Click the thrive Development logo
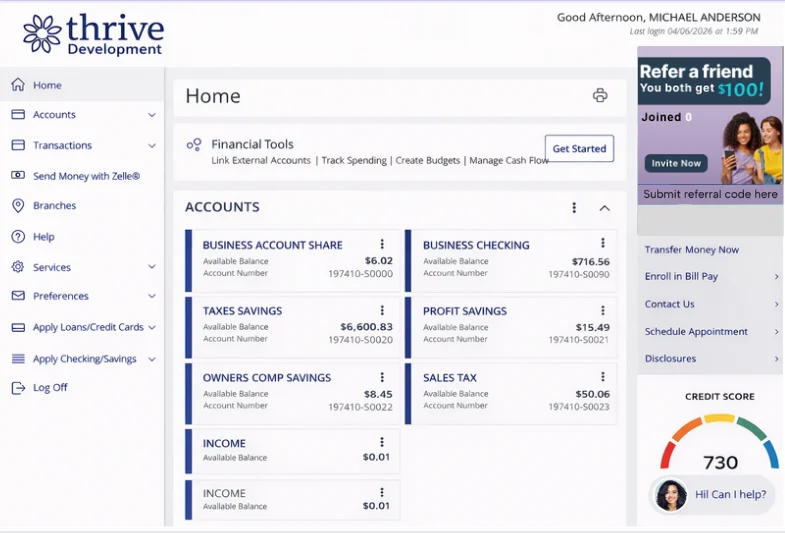The width and height of the screenshot is (785, 533). (94, 34)
